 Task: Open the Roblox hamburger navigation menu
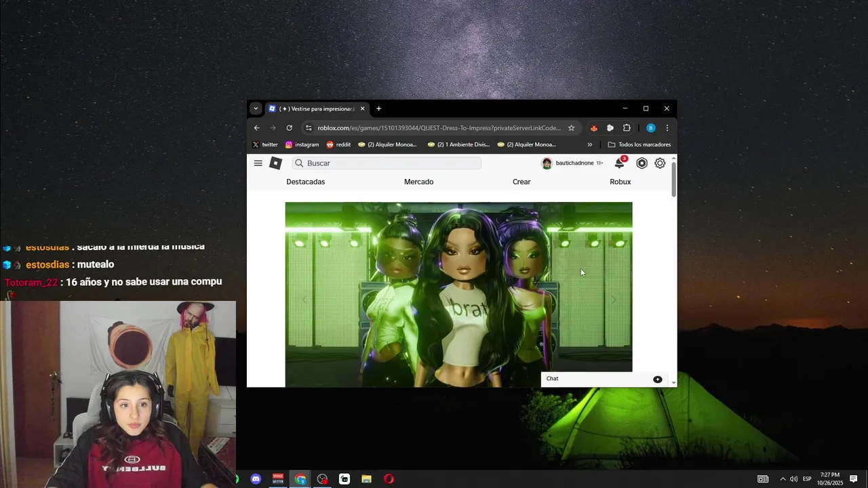click(x=258, y=163)
